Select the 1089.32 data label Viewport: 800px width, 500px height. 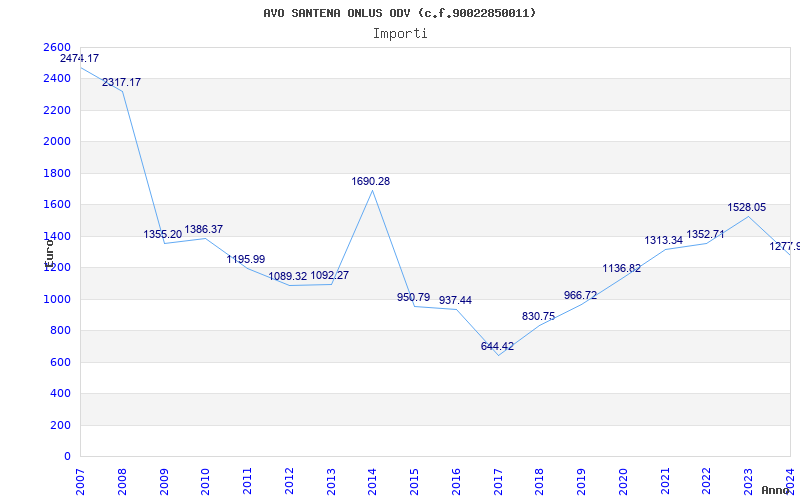(x=288, y=277)
